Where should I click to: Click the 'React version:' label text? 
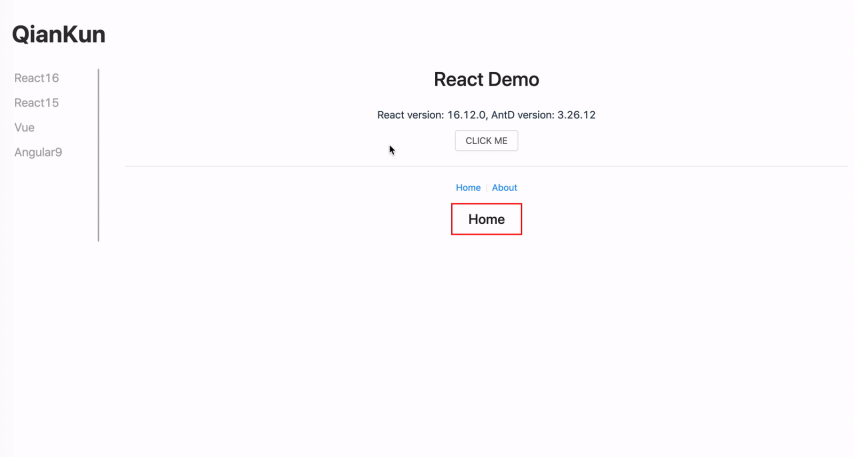pyautogui.click(x=410, y=115)
